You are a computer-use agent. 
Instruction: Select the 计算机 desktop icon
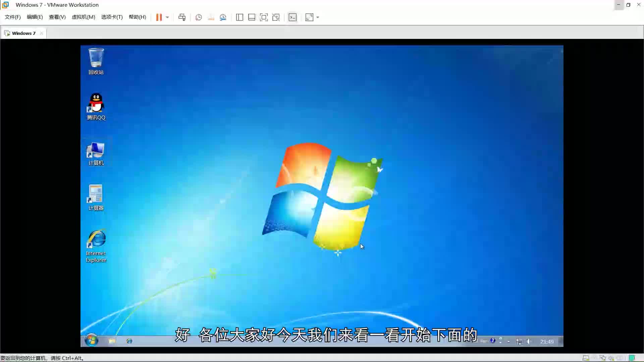coord(96,154)
